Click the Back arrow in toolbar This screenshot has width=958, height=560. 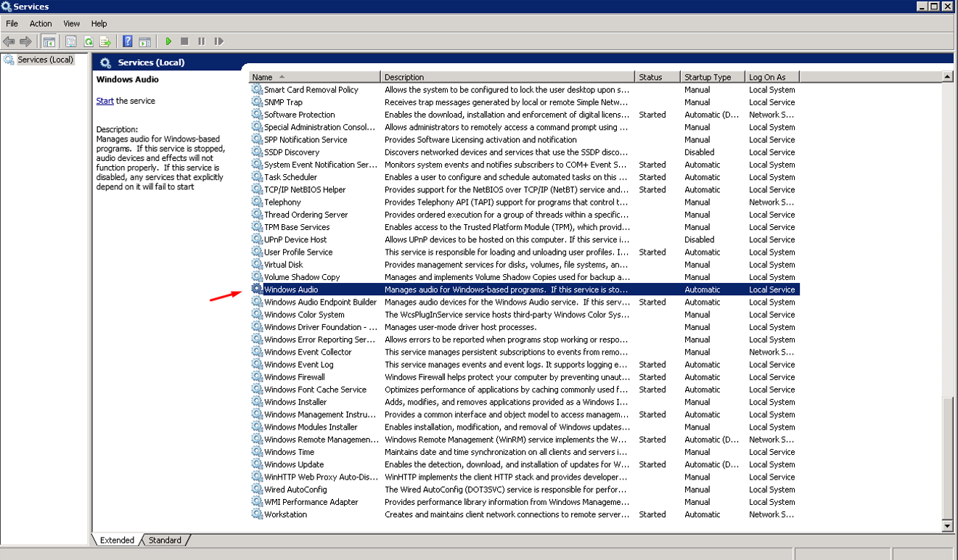[x=9, y=41]
